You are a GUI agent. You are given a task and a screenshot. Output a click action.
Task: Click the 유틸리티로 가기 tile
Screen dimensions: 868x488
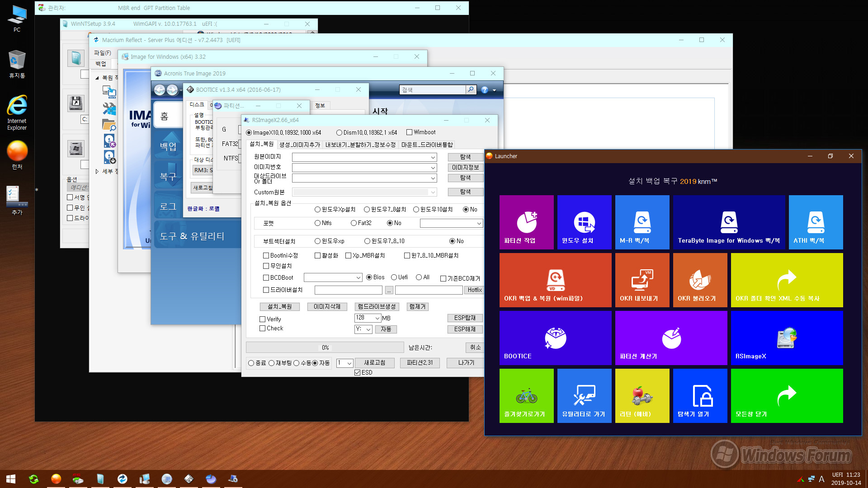click(584, 395)
